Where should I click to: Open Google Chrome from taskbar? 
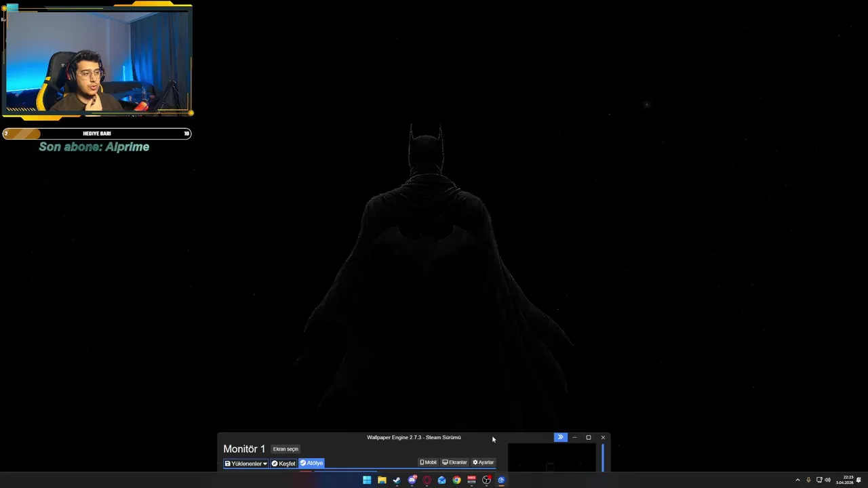pyautogui.click(x=456, y=480)
